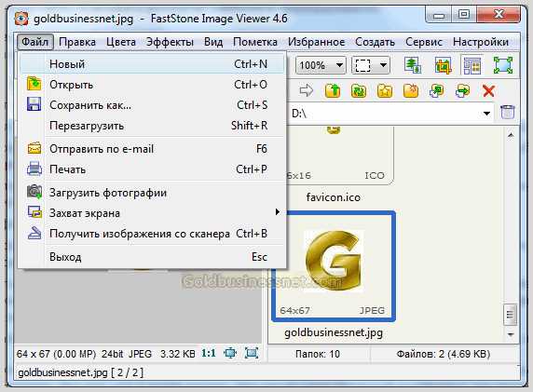Image resolution: width=533 pixels, height=392 pixels.
Task: Open the Цвета menu
Action: [x=121, y=42]
